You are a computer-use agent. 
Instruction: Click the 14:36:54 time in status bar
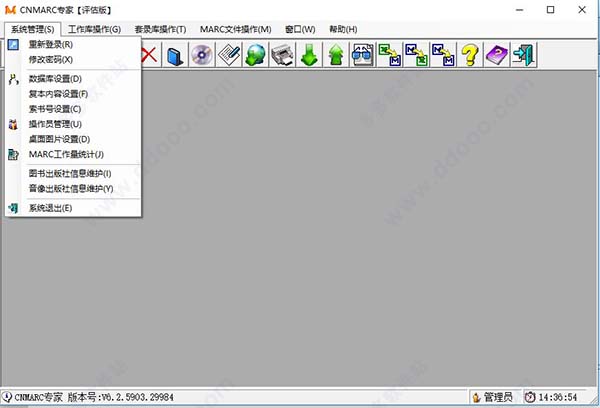pyautogui.click(x=558, y=397)
